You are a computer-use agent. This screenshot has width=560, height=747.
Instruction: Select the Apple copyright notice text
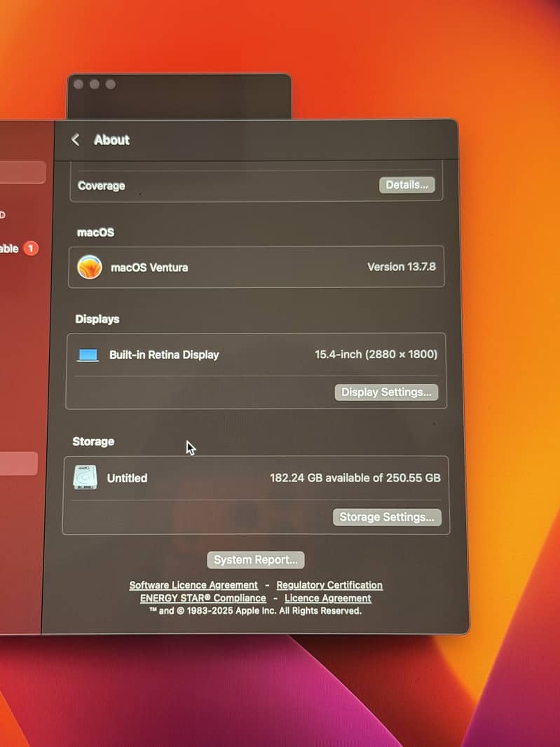255,611
